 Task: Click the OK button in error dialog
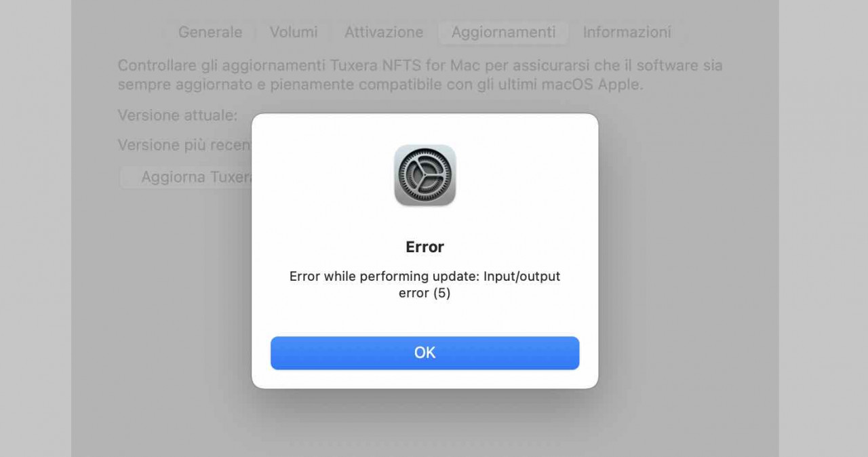point(425,353)
